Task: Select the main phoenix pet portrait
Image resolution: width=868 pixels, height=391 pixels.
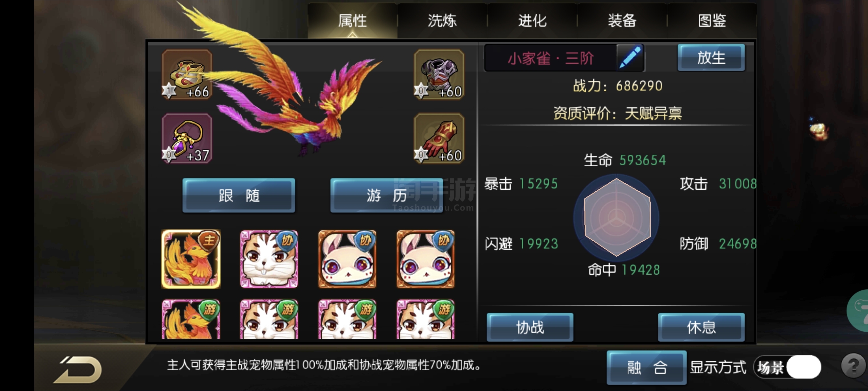Action: coord(191,259)
